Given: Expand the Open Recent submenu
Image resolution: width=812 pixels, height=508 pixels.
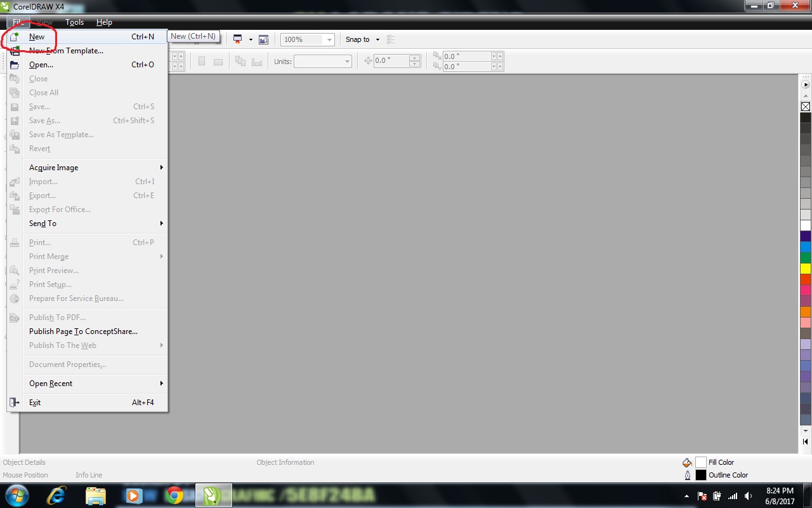Looking at the screenshot, I should click(87, 384).
